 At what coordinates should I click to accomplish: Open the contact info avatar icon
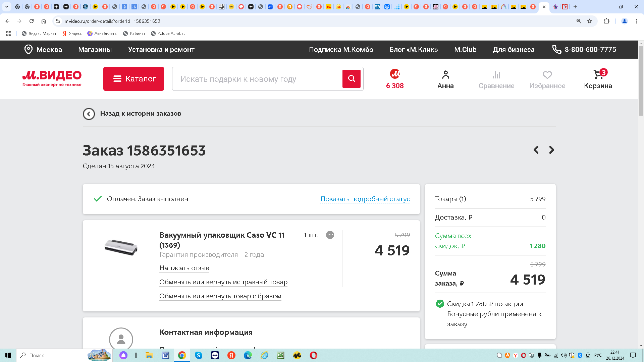tap(121, 339)
